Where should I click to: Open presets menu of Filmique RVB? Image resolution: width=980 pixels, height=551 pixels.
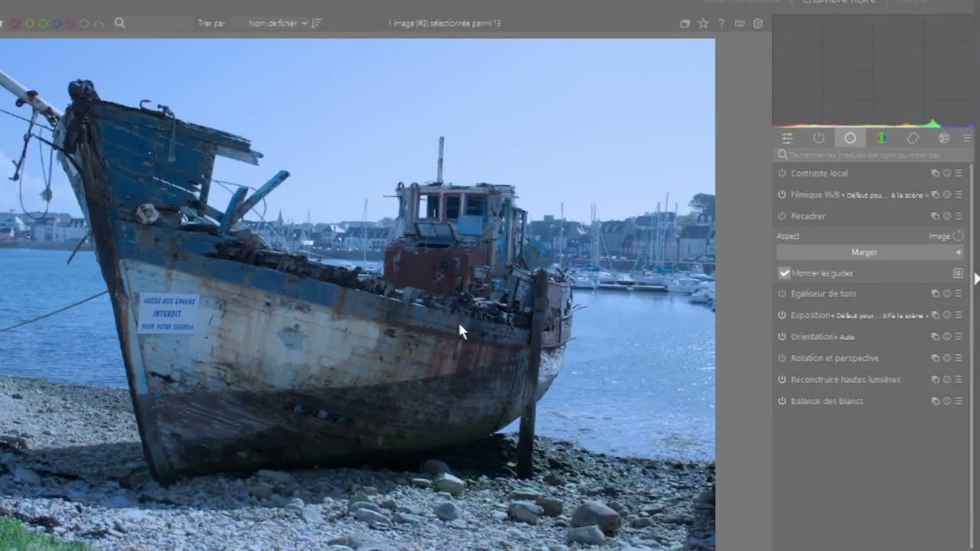tap(959, 194)
